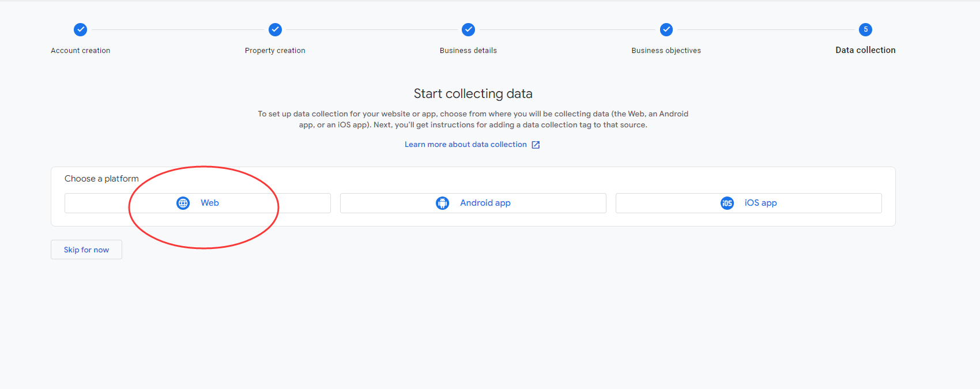This screenshot has width=980, height=389.
Task: Open Learn more about data collection link
Action: [x=465, y=145]
